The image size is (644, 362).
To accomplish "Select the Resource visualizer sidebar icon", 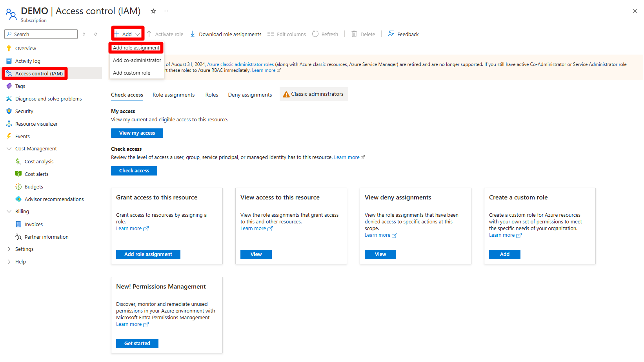I will click(9, 124).
